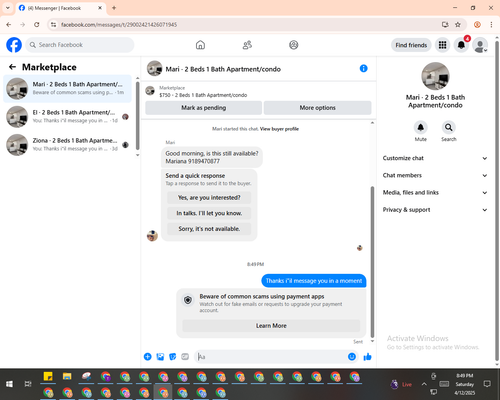Open the Groups icon in top navigation
Viewport: 500px width, 400px height.
pyautogui.click(x=294, y=45)
